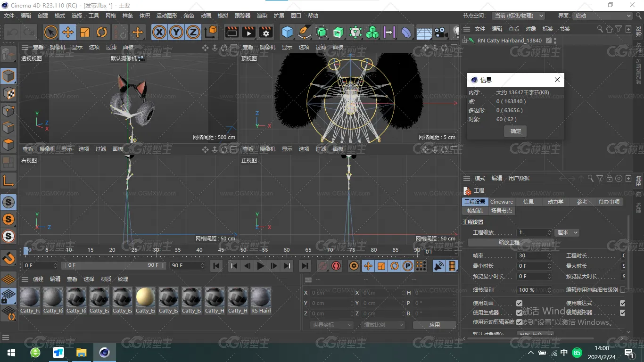Enable the axis L-shaped tool
Screen dimensions: 644x362
tap(8, 180)
